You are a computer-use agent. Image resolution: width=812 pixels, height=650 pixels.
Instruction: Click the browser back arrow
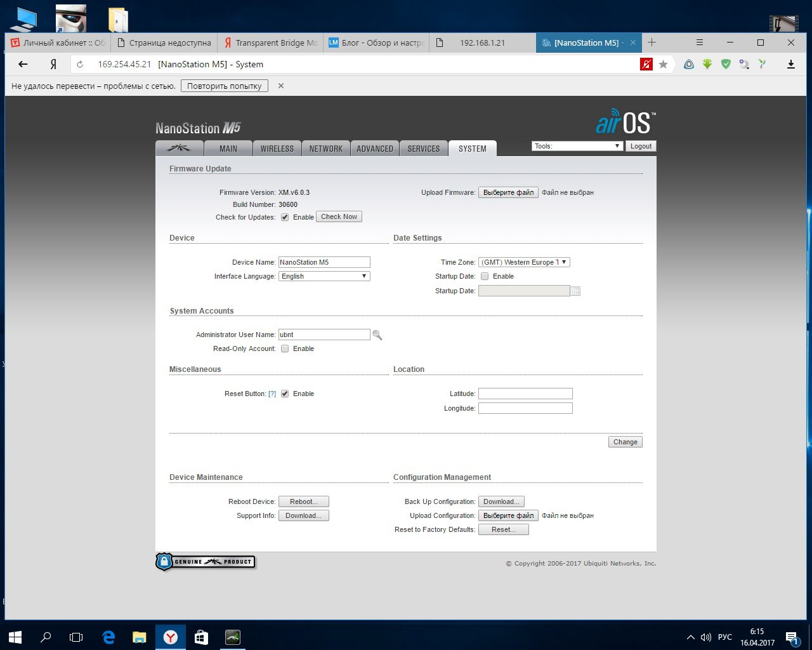tap(23, 64)
